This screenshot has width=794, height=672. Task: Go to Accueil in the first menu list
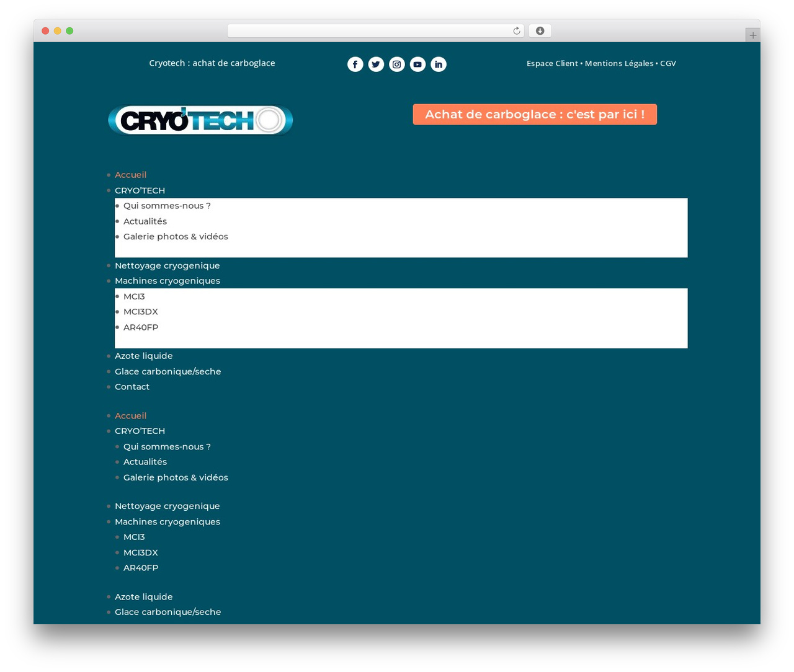pyautogui.click(x=130, y=175)
